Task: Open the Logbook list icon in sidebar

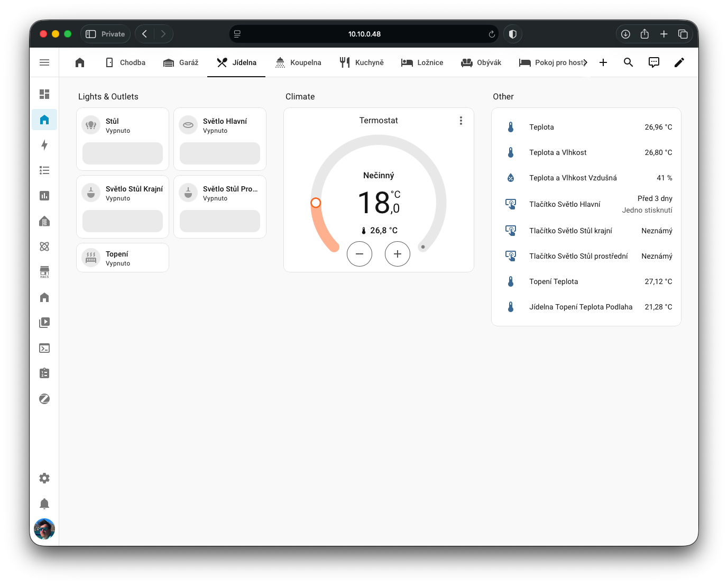Action: click(x=44, y=170)
